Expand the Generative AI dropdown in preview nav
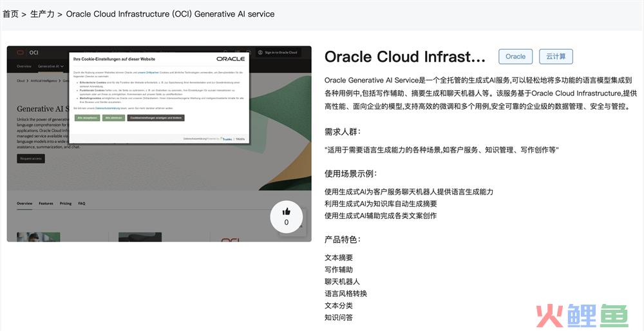This screenshot has height=331, width=644. click(x=50, y=66)
